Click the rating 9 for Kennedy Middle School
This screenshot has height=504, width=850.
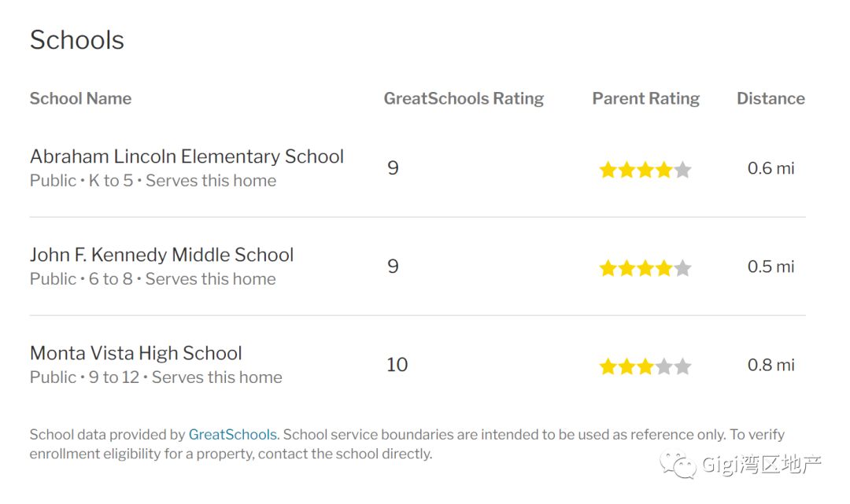[393, 267]
